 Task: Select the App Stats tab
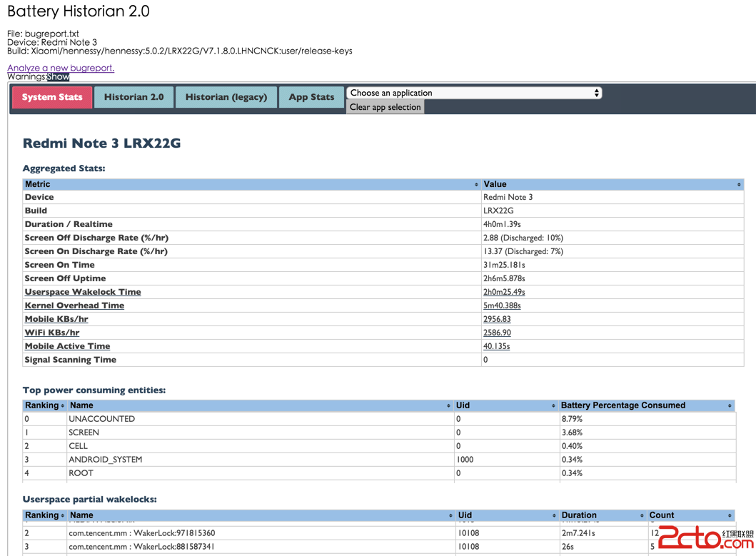(311, 97)
